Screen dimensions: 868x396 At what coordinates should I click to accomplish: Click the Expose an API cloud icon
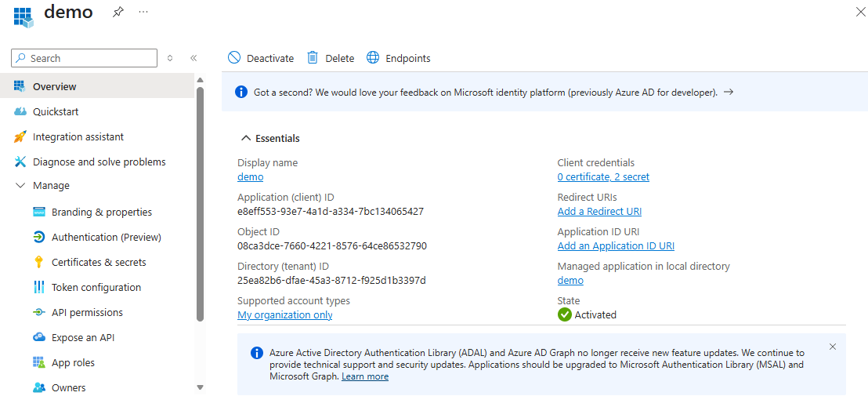pos(38,337)
